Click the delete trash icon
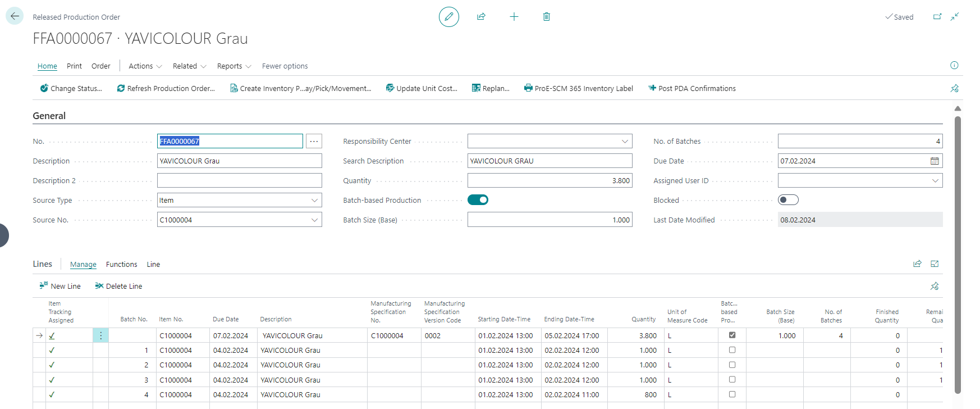The width and height of the screenshot is (980, 409). point(547,17)
